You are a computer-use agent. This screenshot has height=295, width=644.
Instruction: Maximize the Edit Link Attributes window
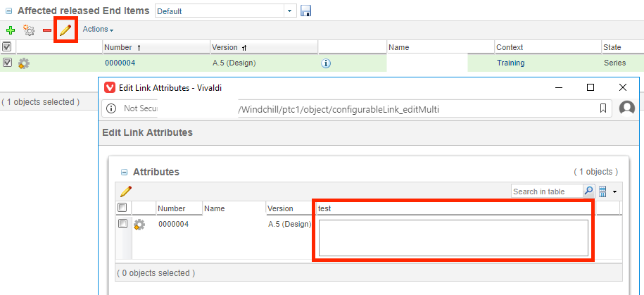pyautogui.click(x=591, y=87)
